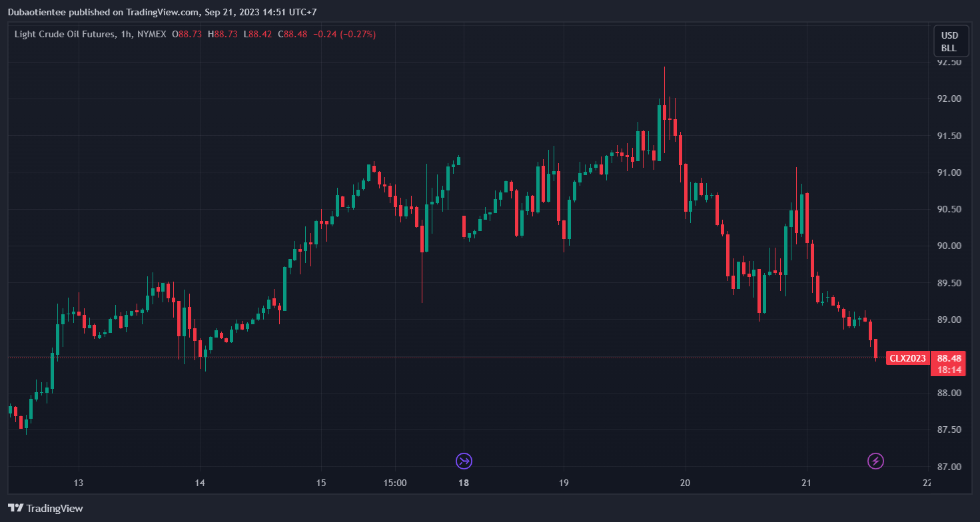Click the open value O88.73 in legend
980x522 pixels.
[x=187, y=34]
